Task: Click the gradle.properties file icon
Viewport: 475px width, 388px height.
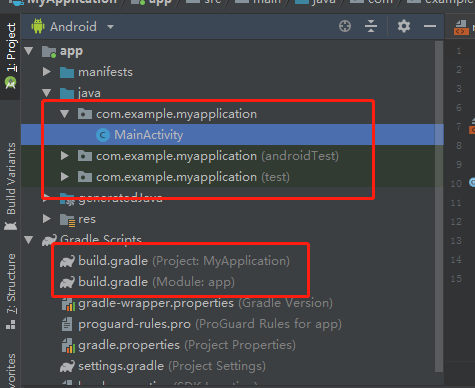Action: coord(68,346)
